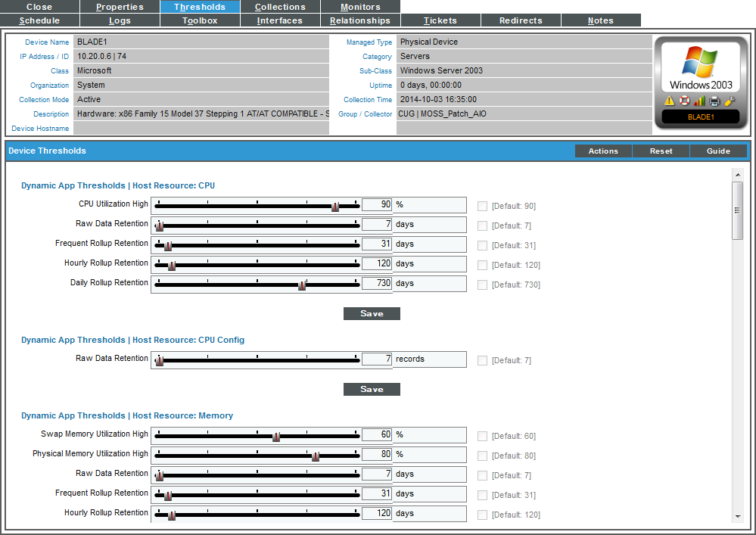This screenshot has width=756, height=535.
Task: Click the BLADE1 device thumbnail label
Action: (700, 116)
